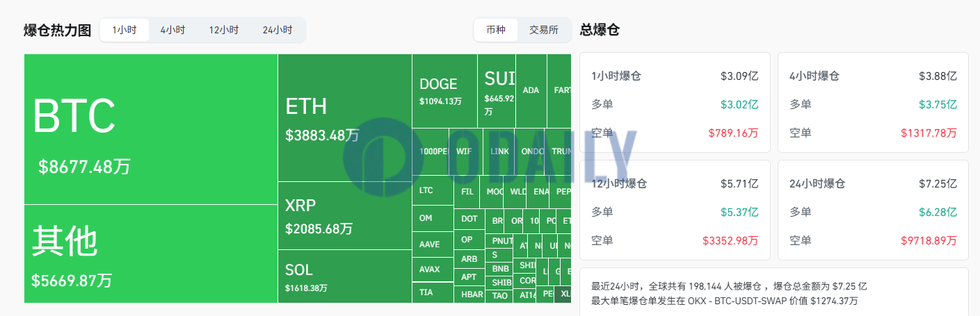This screenshot has height=316, width=980.
Task: Click the APT heatmap tile
Action: pyautogui.click(x=469, y=277)
